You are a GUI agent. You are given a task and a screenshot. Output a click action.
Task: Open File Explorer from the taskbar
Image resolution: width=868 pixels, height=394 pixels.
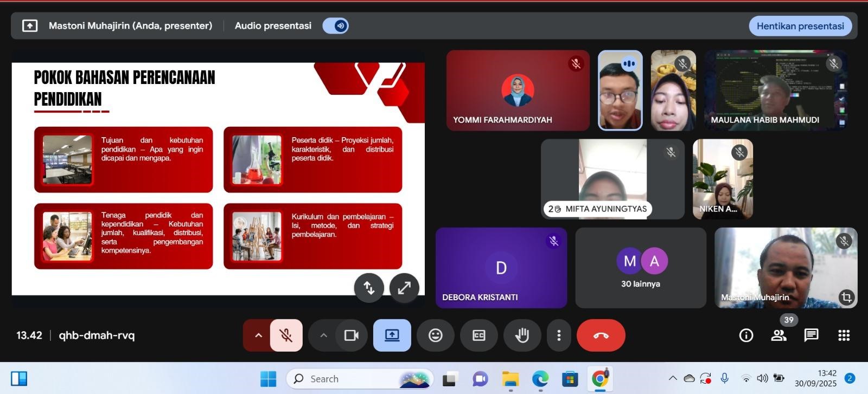(x=510, y=379)
